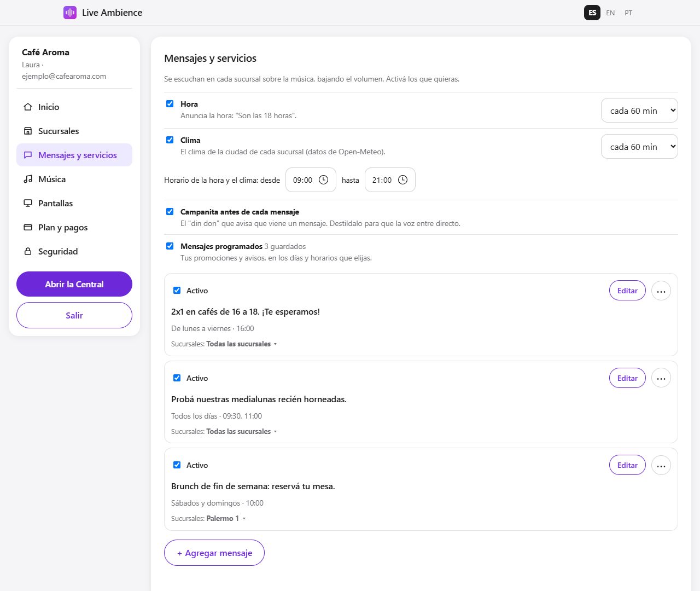Click the Mensajes y servicios chat icon
Viewport: 700px width, 591px height.
[x=28, y=155]
